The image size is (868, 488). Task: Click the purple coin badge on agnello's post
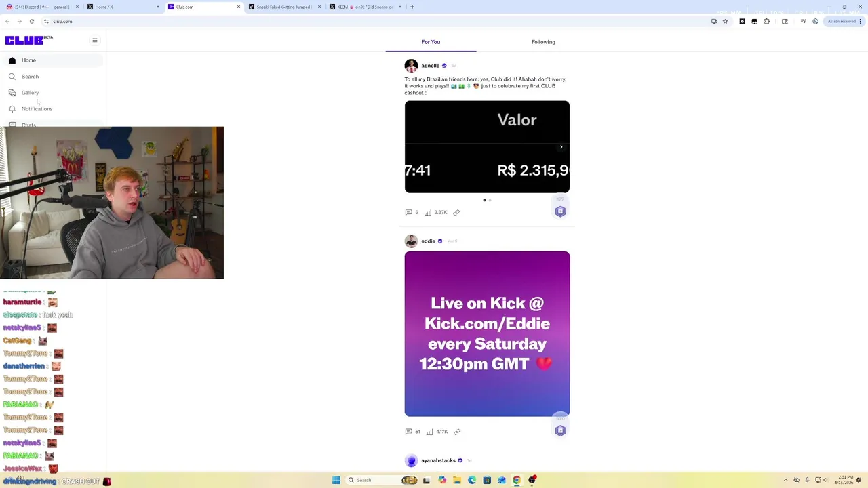tap(560, 211)
